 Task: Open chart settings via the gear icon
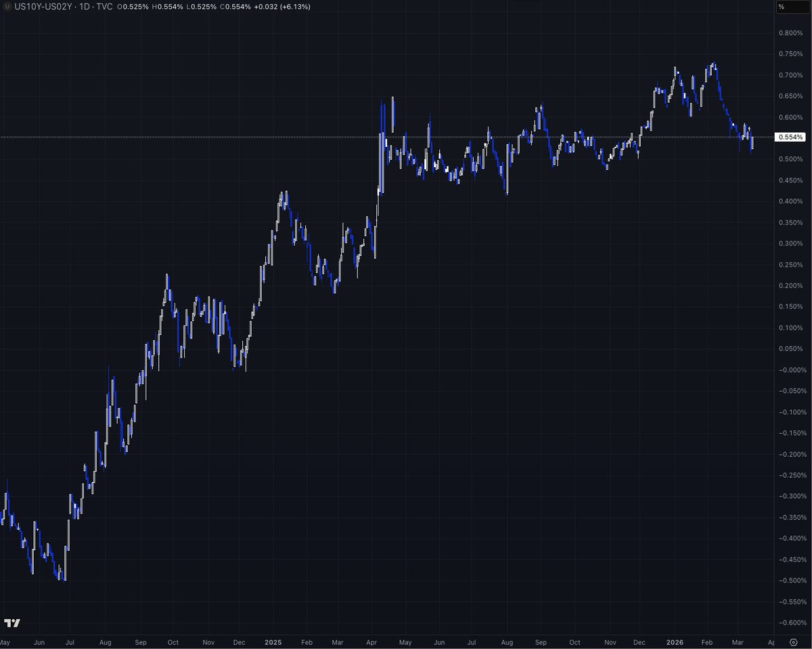click(x=793, y=642)
